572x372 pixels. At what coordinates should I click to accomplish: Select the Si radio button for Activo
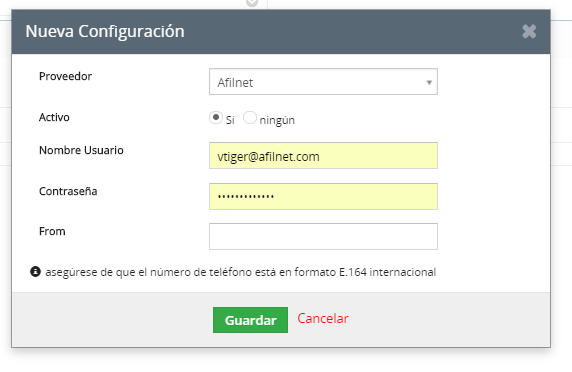(216, 118)
